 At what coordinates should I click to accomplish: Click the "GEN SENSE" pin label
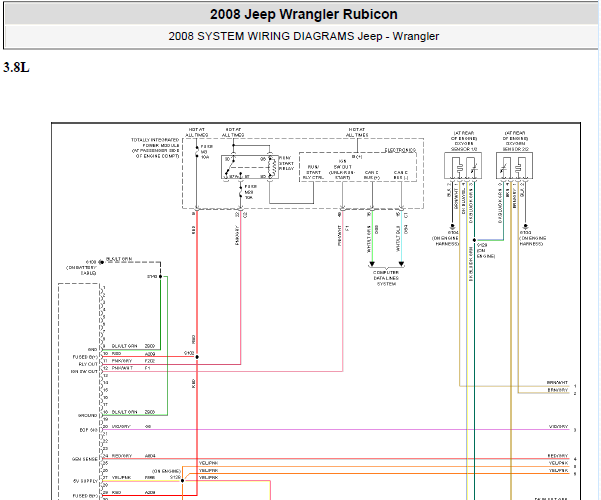tap(85, 459)
